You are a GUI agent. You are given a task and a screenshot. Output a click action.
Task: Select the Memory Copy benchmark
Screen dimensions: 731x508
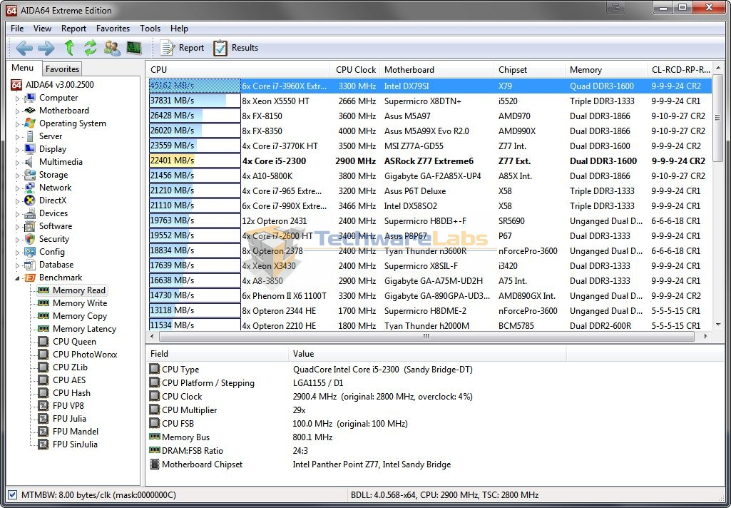coord(80,316)
